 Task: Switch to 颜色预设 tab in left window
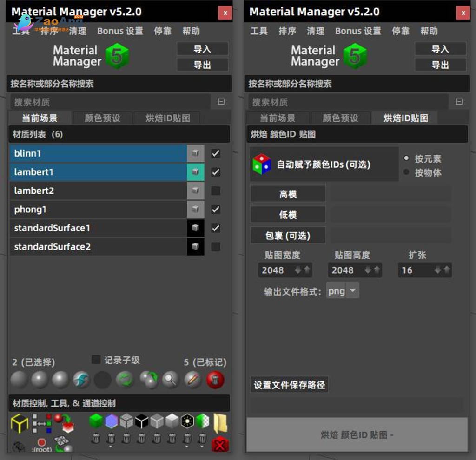(103, 118)
